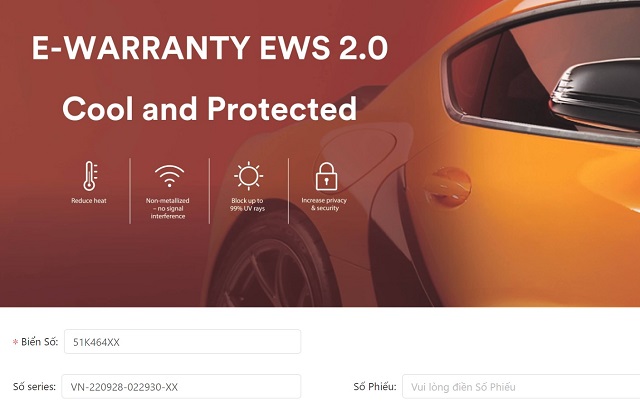This screenshot has height=411, width=640.
Task: Focus the Số series input field
Action: 181,387
